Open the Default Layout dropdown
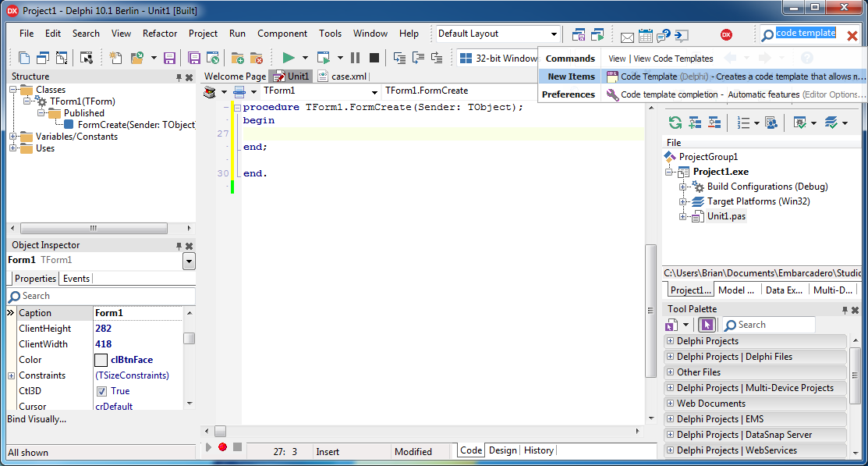 click(x=555, y=34)
